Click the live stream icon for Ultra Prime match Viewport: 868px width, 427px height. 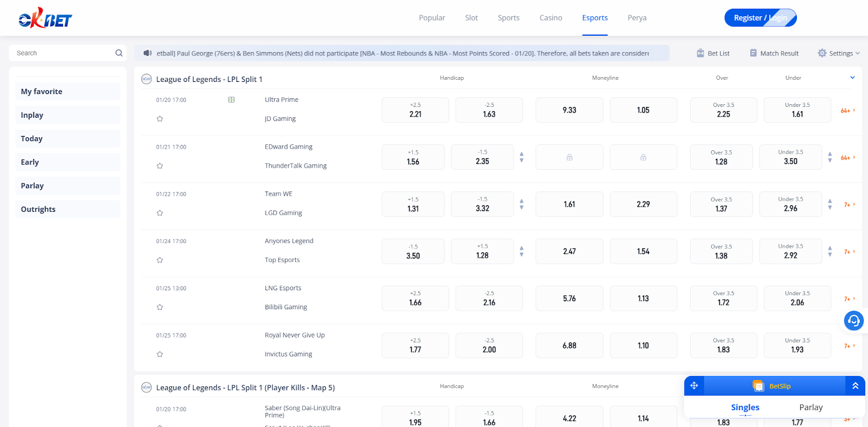coord(231,100)
